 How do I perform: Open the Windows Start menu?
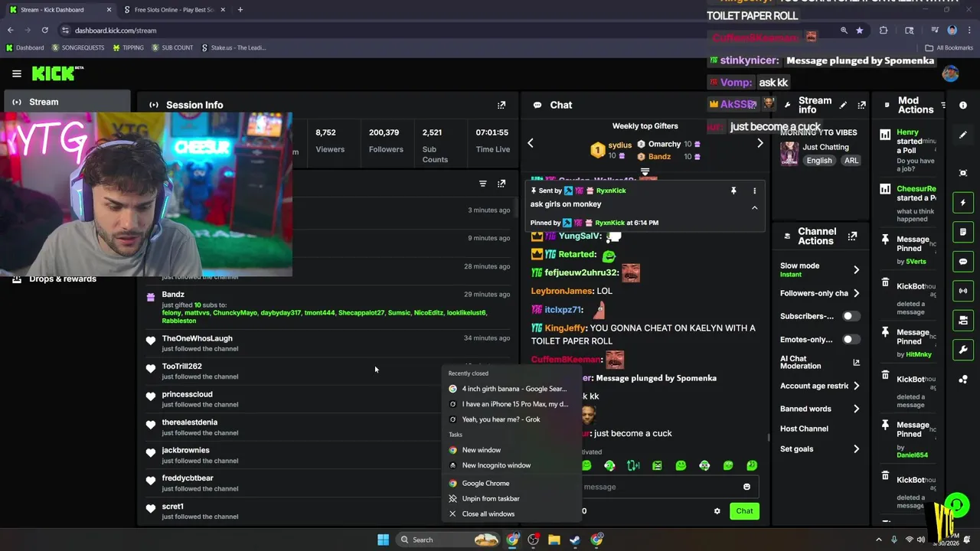tap(383, 540)
